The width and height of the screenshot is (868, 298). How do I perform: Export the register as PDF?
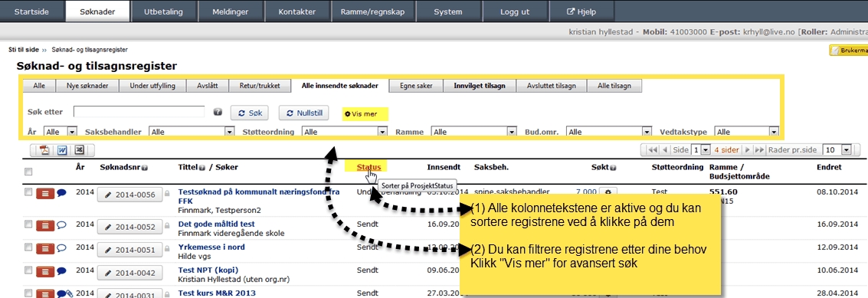tap(44, 150)
